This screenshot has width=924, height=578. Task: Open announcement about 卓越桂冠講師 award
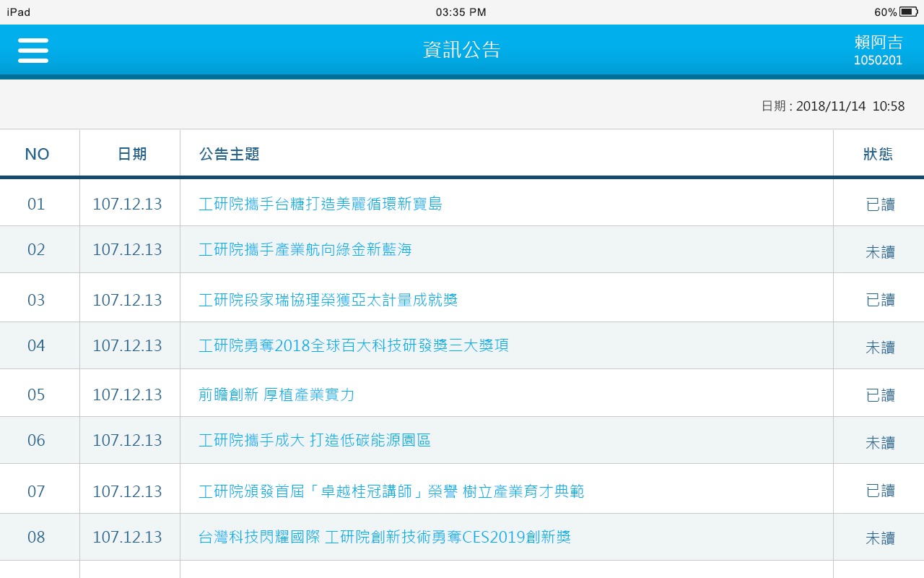pos(391,491)
